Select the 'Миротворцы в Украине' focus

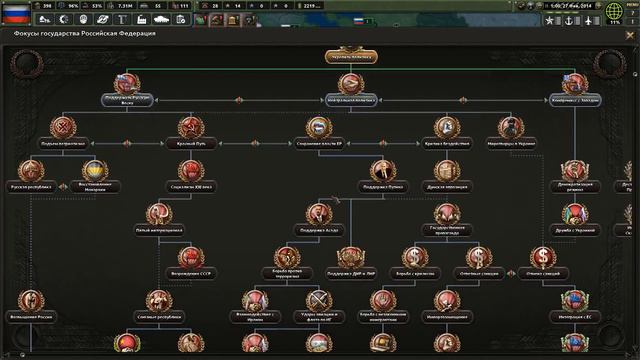(x=511, y=133)
